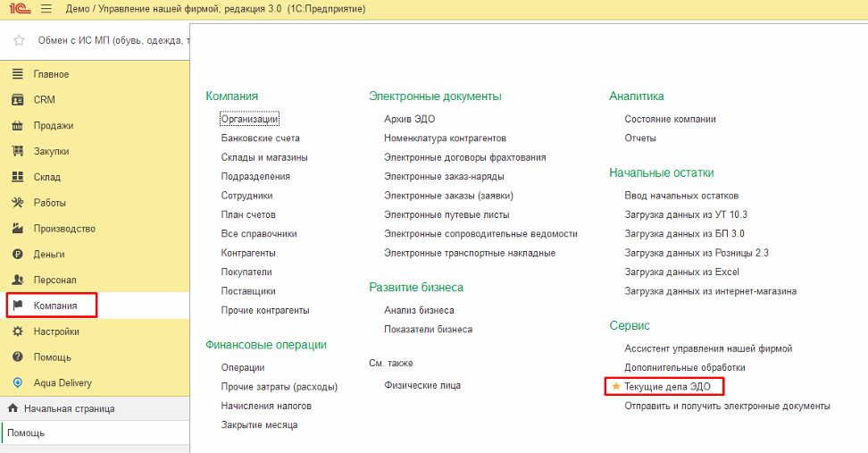Viewport: 868px width, 453px height.
Task: Open Анализ бизнеса
Action: pos(419,310)
